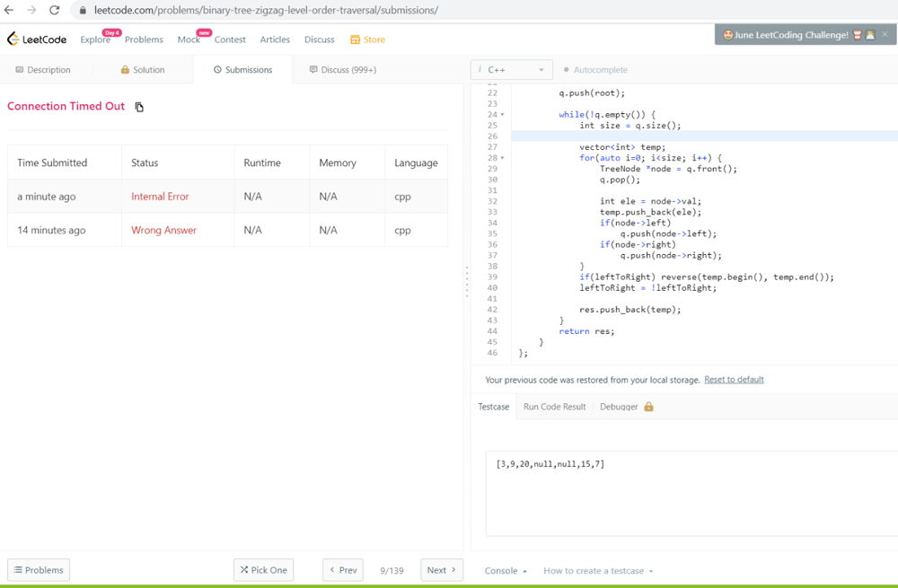Click the highlighted empty line 26
The width and height of the screenshot is (898, 588).
(x=704, y=136)
